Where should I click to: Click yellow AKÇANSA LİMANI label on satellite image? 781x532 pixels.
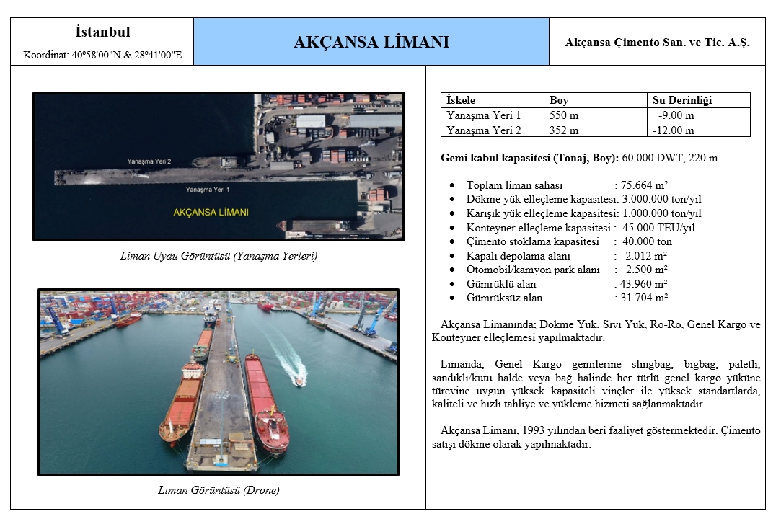(211, 212)
